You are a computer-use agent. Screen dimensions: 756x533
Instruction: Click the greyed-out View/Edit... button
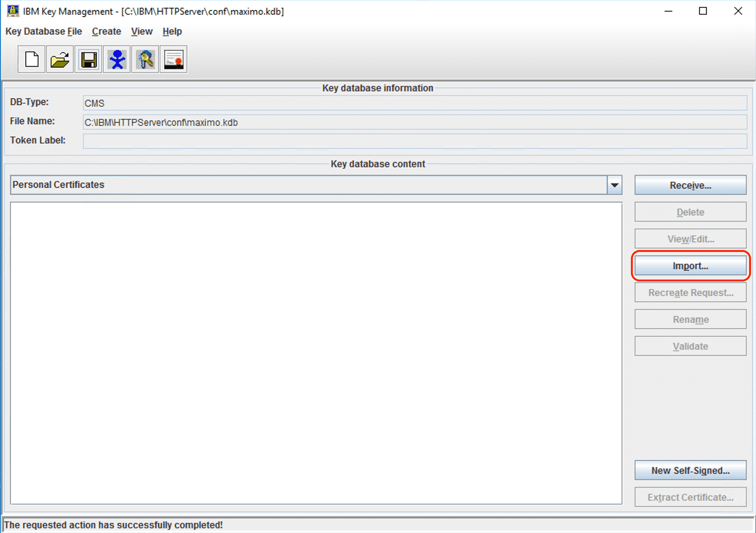click(690, 239)
